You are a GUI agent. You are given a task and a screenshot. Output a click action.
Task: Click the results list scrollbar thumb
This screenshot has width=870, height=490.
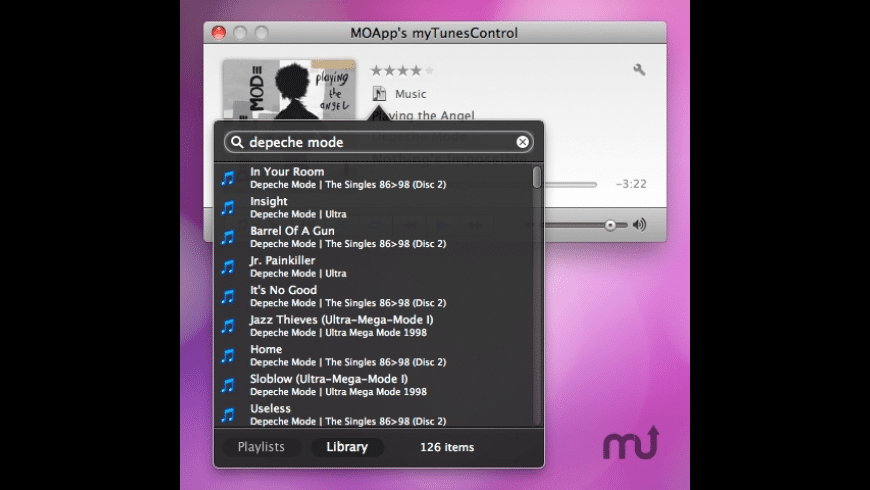pos(537,177)
